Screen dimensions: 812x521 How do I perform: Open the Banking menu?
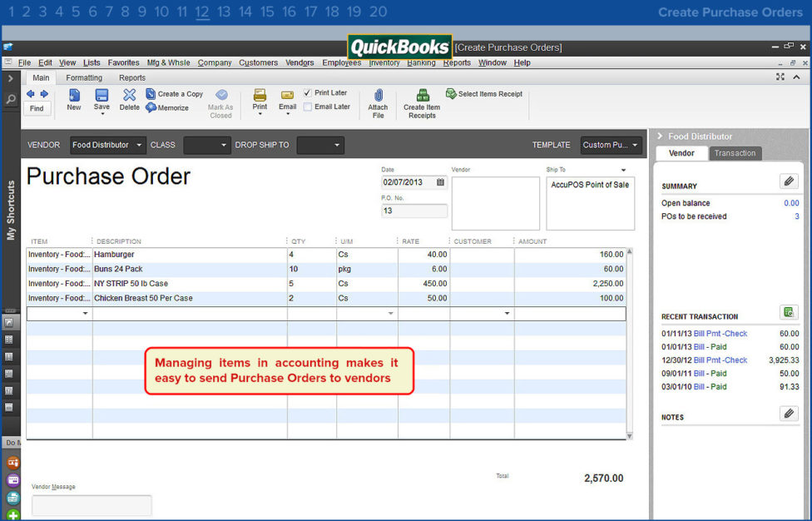(x=421, y=62)
